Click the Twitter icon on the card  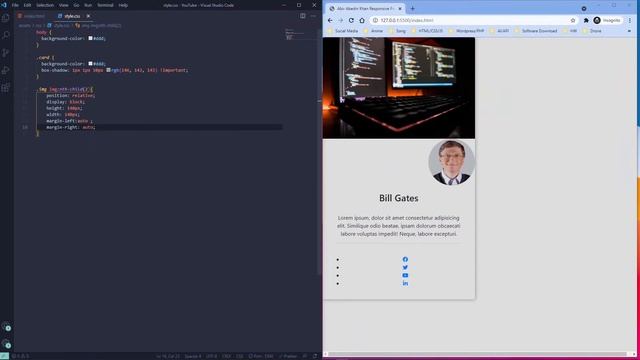pos(405,267)
